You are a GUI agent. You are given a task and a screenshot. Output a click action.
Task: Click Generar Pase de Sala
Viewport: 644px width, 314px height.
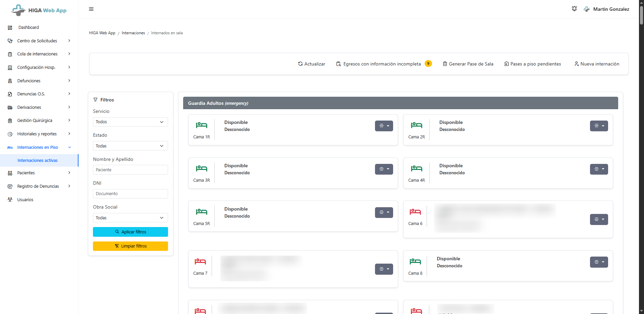(468, 64)
